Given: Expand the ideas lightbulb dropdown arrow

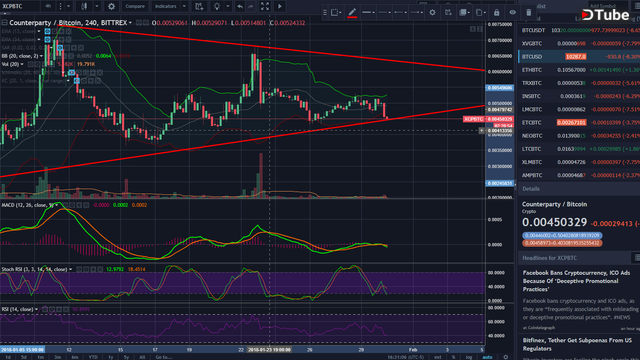Looking at the screenshot, I should coord(228,6).
